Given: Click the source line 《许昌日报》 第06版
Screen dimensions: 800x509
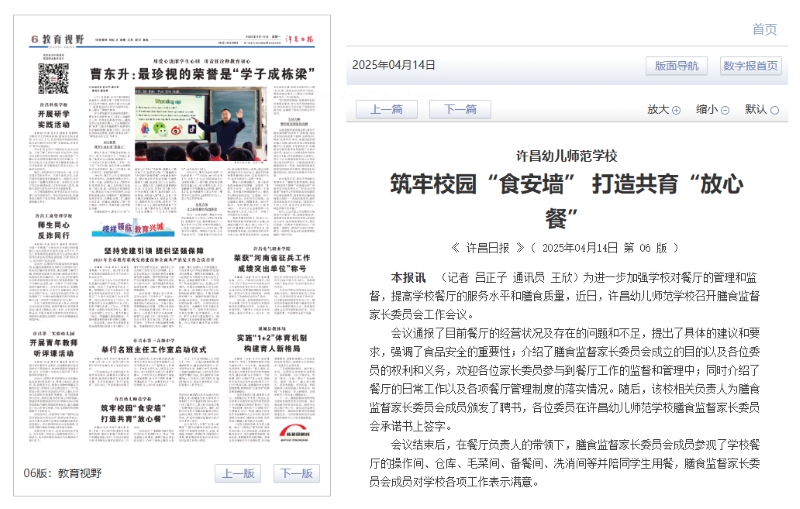Looking at the screenshot, I should [565, 248].
